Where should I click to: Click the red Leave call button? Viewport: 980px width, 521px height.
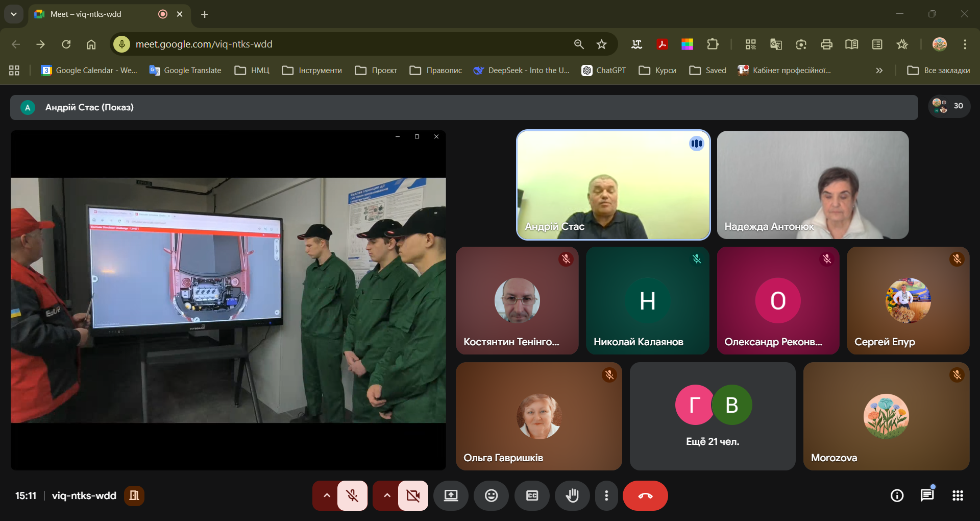(645, 495)
